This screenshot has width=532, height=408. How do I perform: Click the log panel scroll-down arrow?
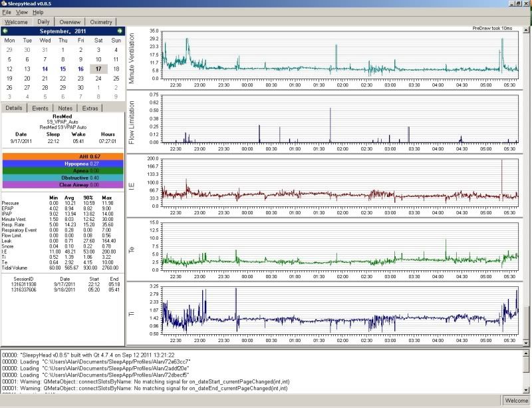pos(526,390)
